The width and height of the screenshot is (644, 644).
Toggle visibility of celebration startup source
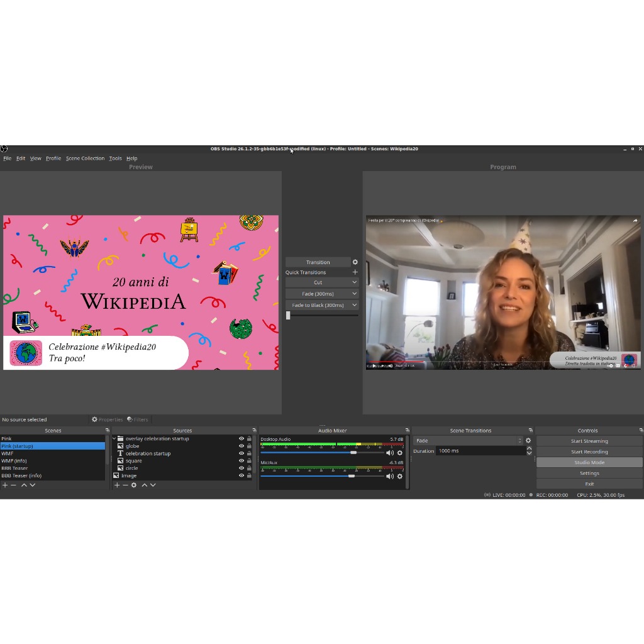coord(241,453)
